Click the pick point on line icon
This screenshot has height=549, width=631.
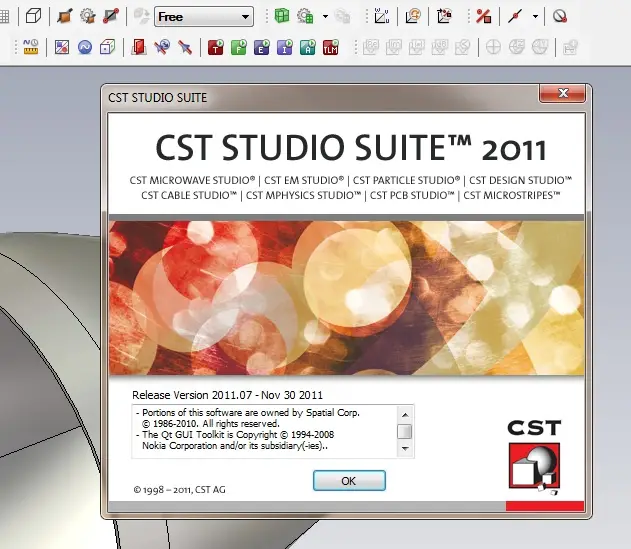point(515,17)
